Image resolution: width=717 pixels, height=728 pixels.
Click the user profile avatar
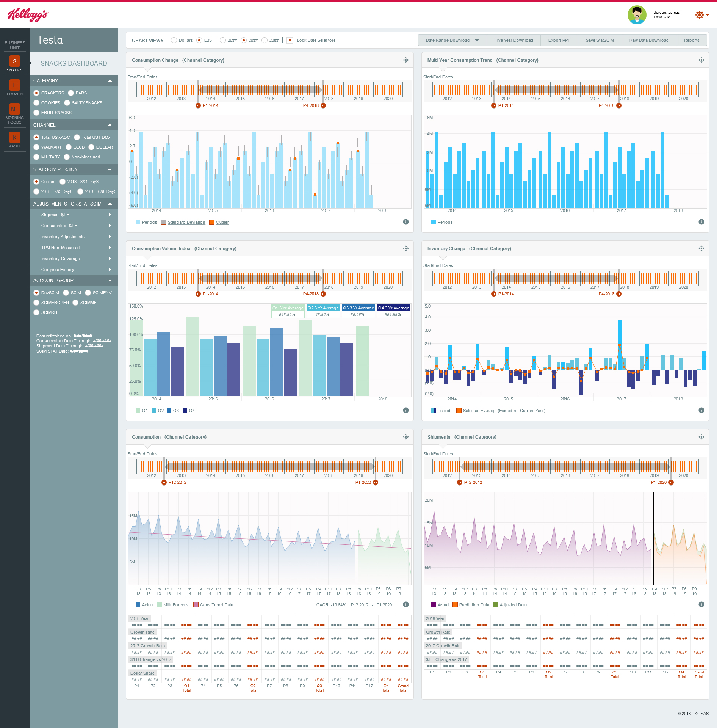[637, 15]
